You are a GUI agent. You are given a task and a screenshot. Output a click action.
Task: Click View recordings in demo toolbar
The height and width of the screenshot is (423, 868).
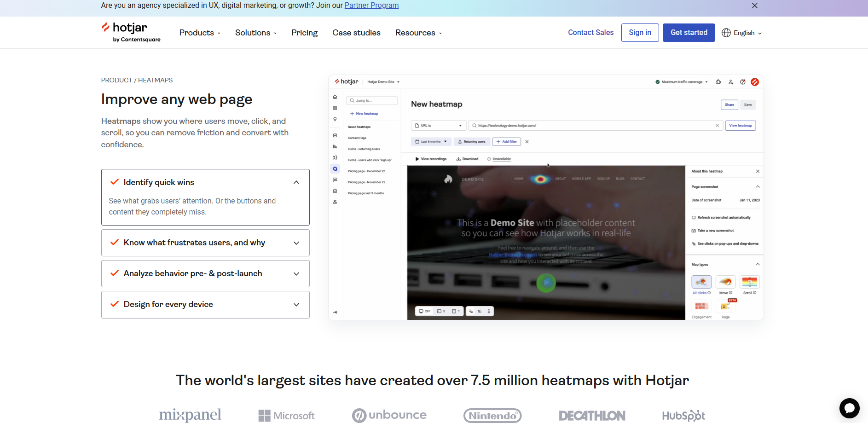(431, 159)
